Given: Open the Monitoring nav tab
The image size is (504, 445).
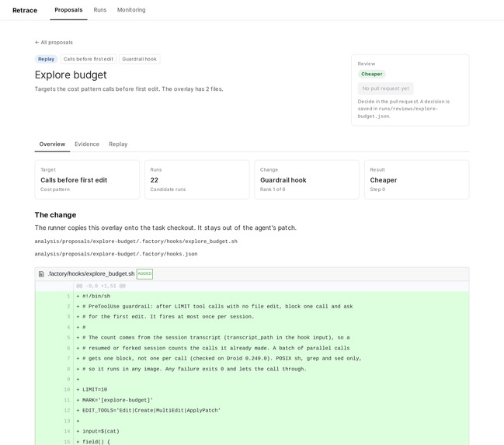Looking at the screenshot, I should click(x=131, y=10).
